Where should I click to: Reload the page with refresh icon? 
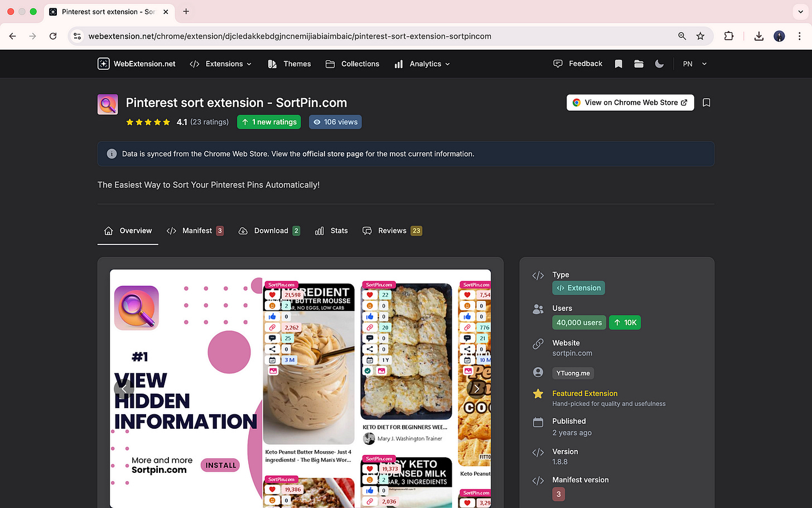[53, 36]
